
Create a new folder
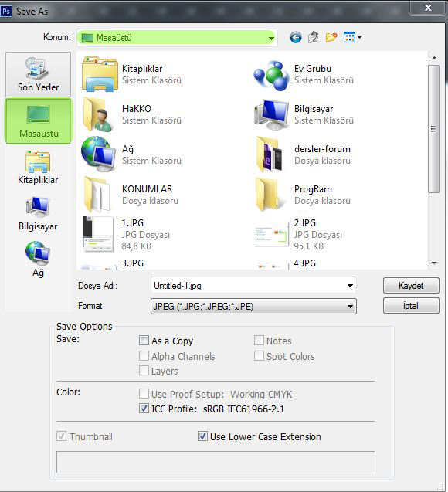point(331,37)
